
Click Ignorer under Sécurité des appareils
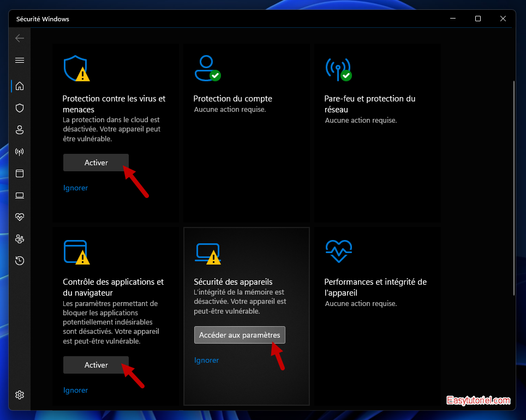pyautogui.click(x=206, y=361)
